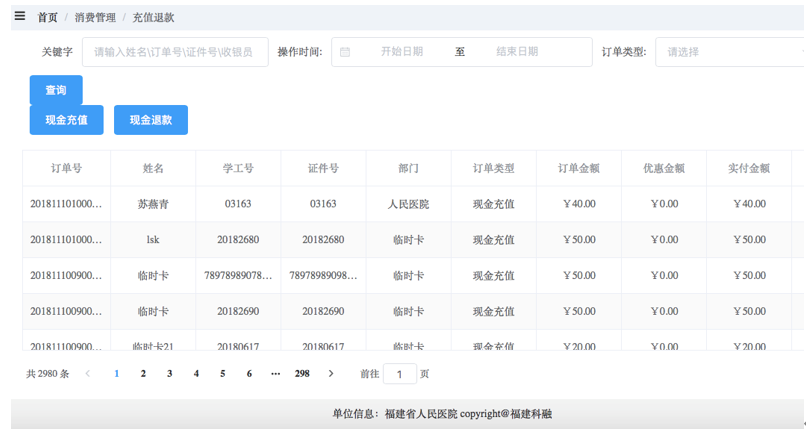
Task: Click ¥50.00 paid amount in lsk row
Action: (x=749, y=239)
